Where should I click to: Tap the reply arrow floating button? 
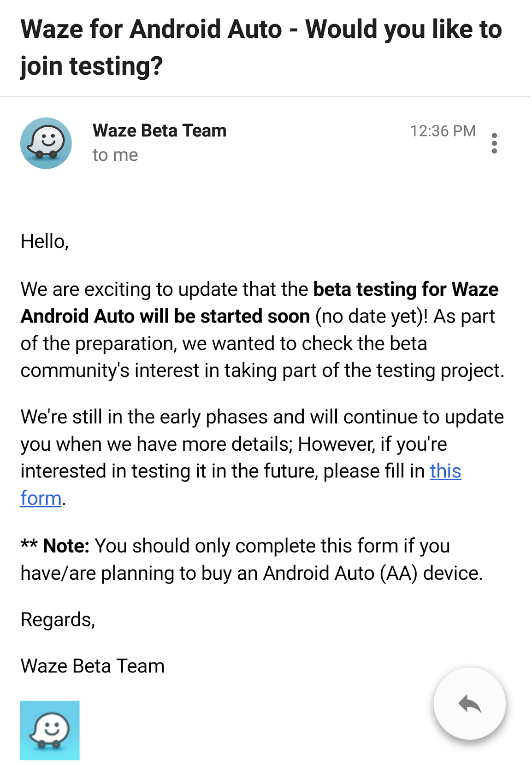coord(469,704)
